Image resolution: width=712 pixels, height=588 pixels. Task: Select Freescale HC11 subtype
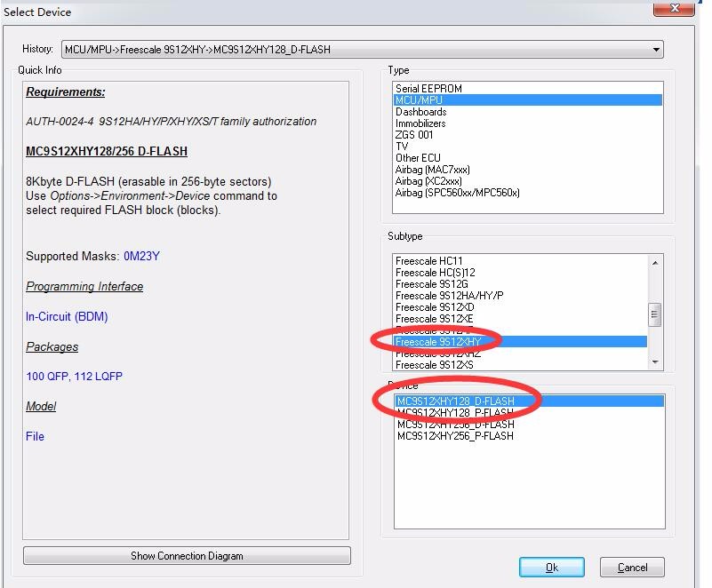click(x=520, y=261)
